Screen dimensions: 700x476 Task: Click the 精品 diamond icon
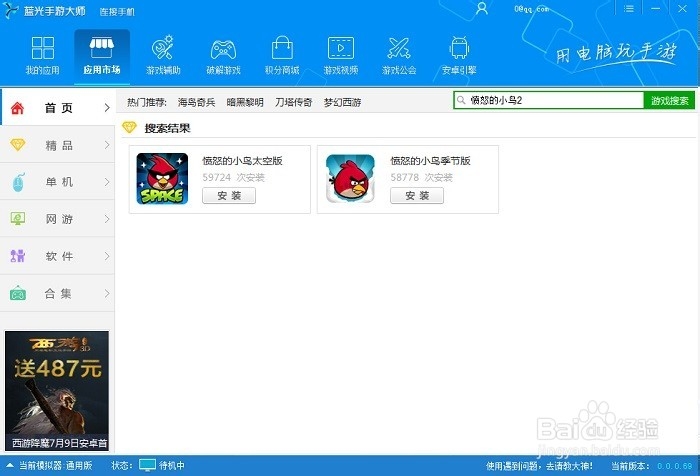coord(17,145)
